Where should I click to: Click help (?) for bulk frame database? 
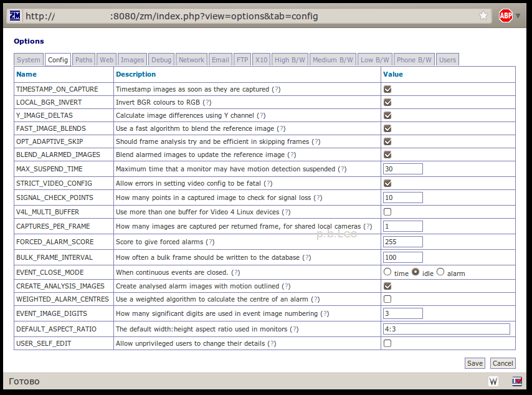click(306, 257)
